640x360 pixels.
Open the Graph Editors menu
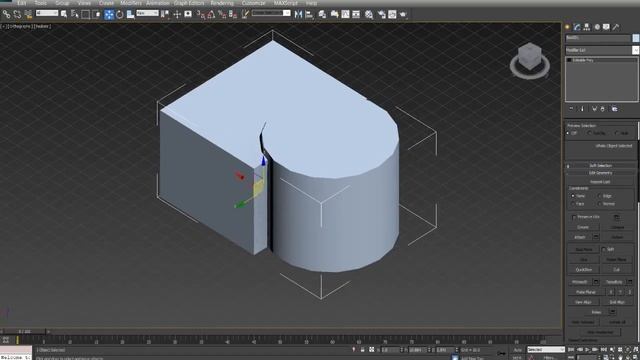pos(189,3)
